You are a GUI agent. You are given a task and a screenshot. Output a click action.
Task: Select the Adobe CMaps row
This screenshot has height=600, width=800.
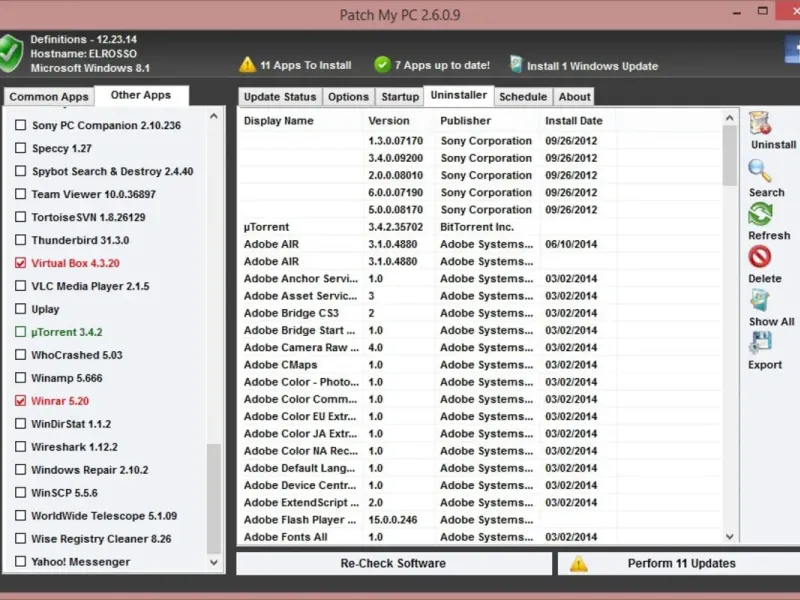click(480, 365)
